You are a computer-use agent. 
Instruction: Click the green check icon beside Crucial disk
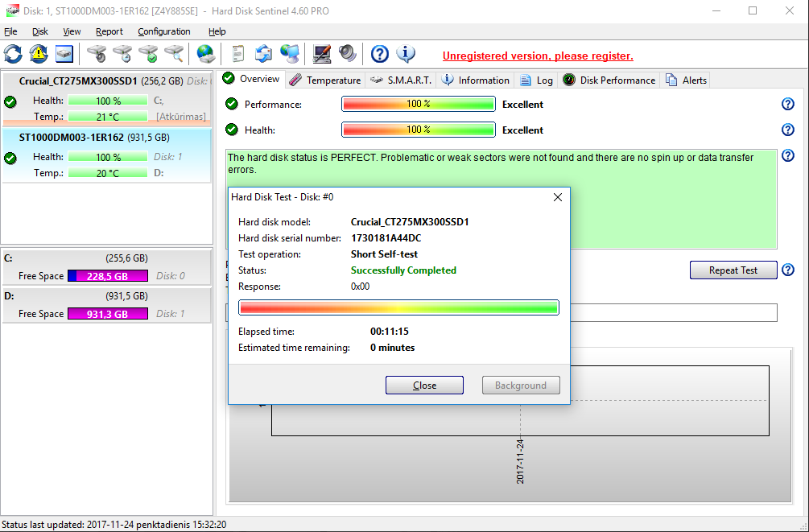10,101
